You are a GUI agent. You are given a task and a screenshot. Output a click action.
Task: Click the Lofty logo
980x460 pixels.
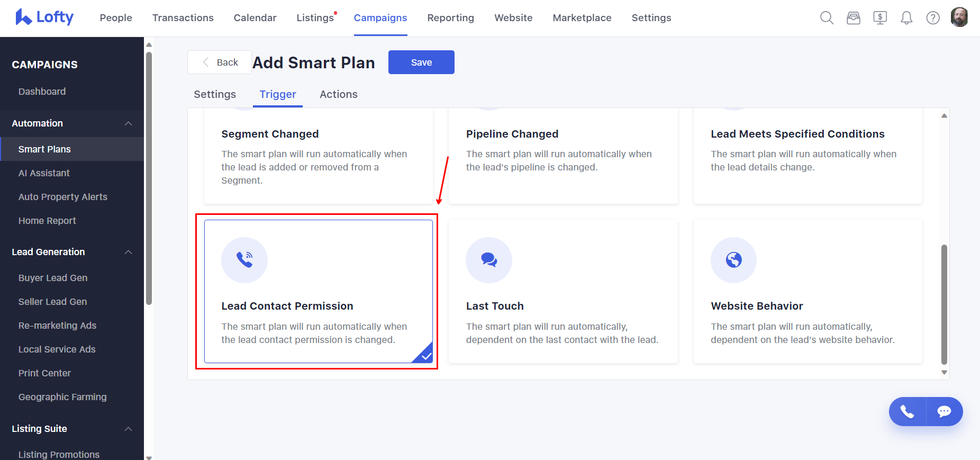(x=44, y=16)
